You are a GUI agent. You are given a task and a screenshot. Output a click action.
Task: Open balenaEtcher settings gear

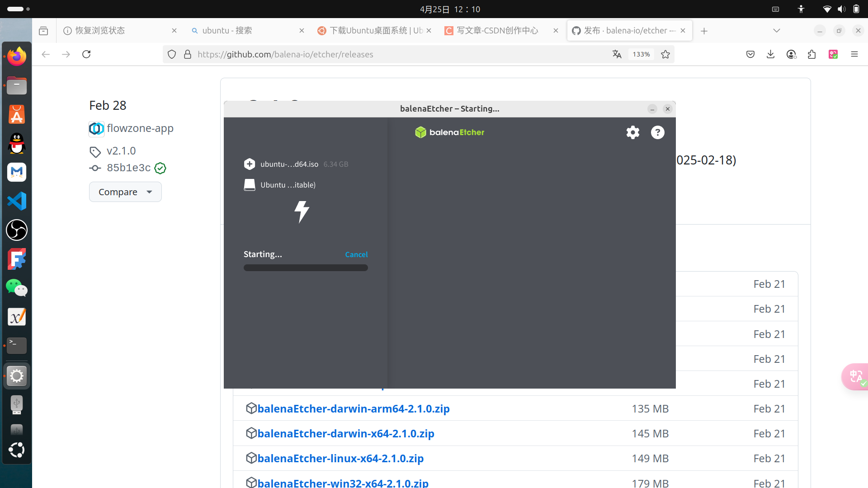coord(632,132)
